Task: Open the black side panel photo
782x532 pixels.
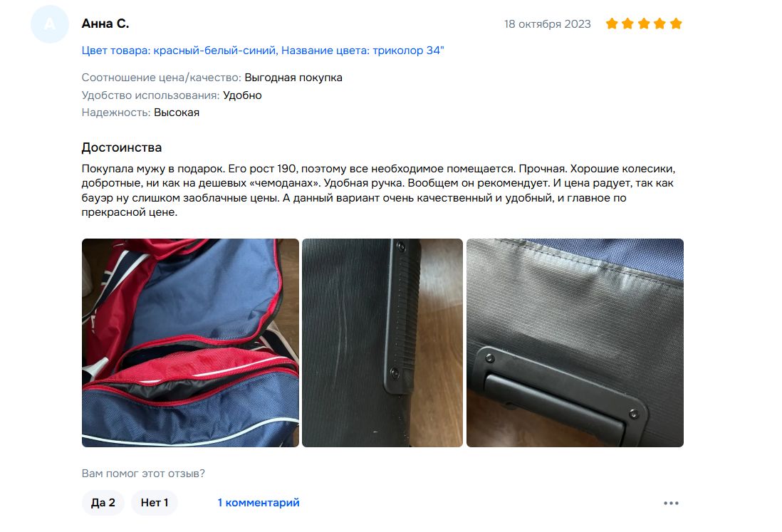Action: pos(382,343)
